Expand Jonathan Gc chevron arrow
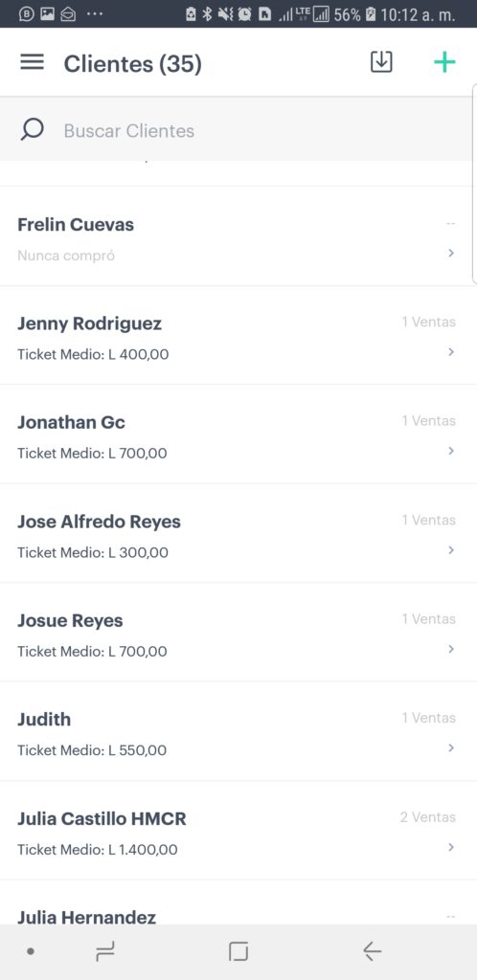This screenshot has height=980, width=477. 451,452
